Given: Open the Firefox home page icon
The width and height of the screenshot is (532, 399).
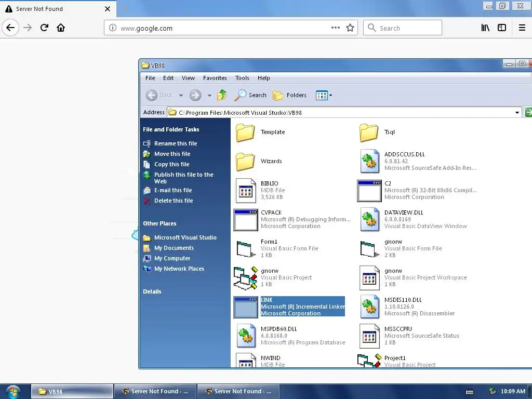Looking at the screenshot, I should (61, 28).
